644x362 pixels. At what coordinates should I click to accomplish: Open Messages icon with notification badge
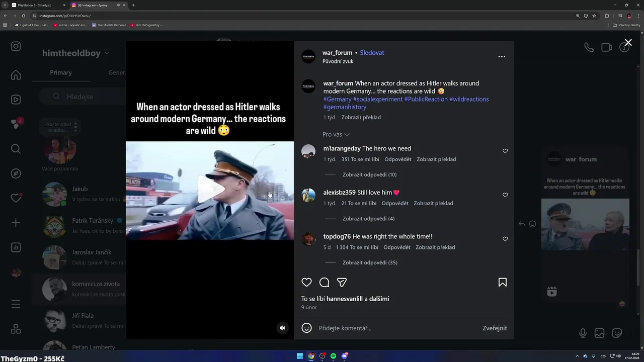(16, 124)
